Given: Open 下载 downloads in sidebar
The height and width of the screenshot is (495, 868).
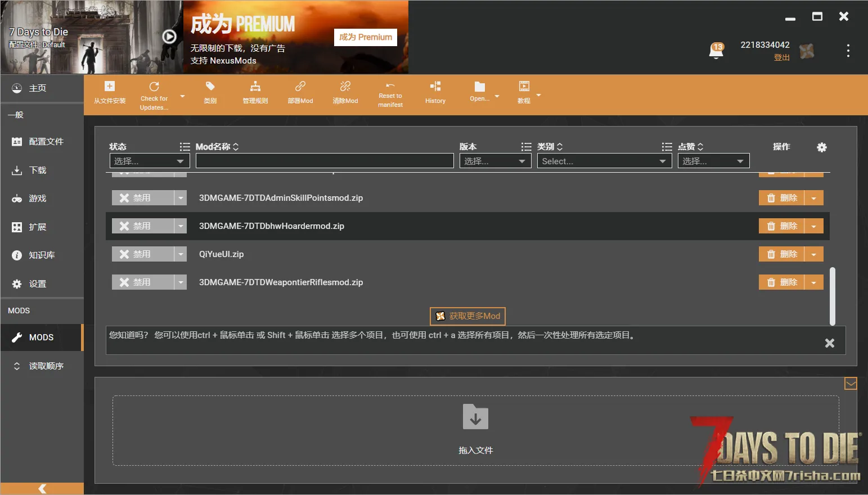Looking at the screenshot, I should click(x=42, y=170).
